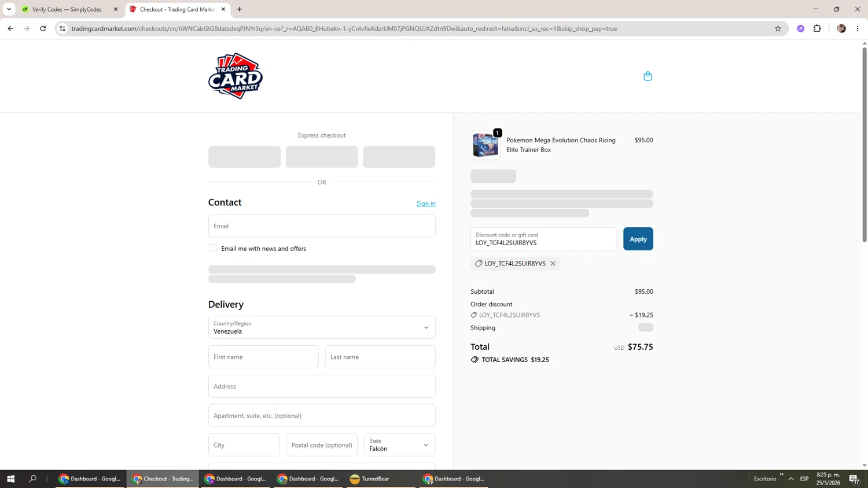The image size is (868, 488).
Task: Apply the discount code
Action: pyautogui.click(x=638, y=239)
